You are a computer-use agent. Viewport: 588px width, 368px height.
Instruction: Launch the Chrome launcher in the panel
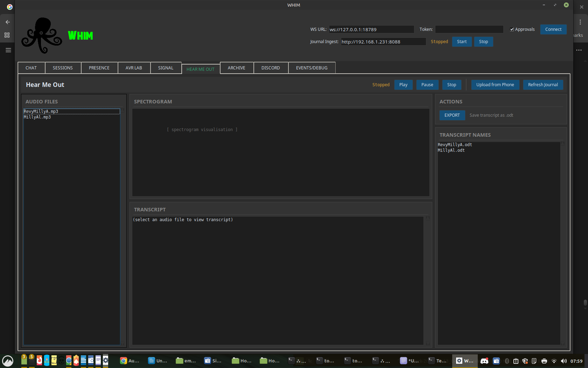point(69,360)
